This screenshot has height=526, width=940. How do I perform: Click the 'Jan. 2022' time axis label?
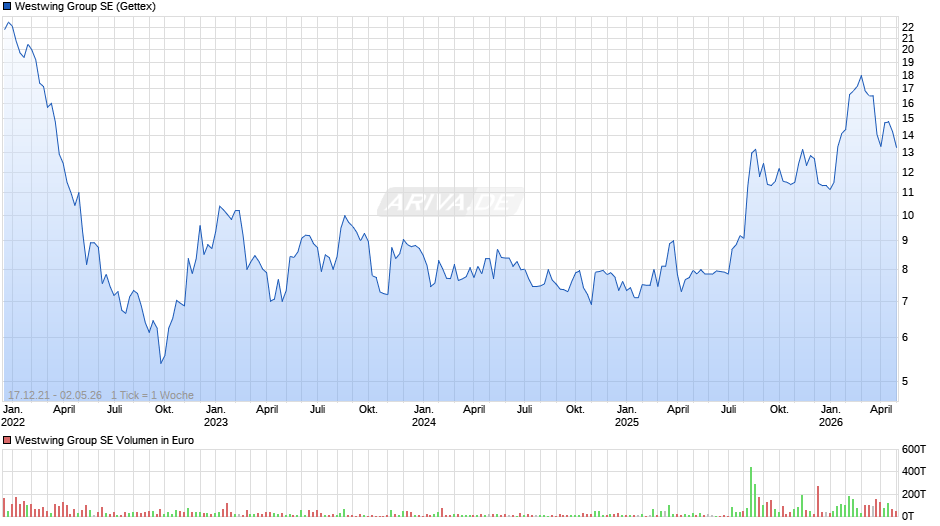click(x=13, y=416)
